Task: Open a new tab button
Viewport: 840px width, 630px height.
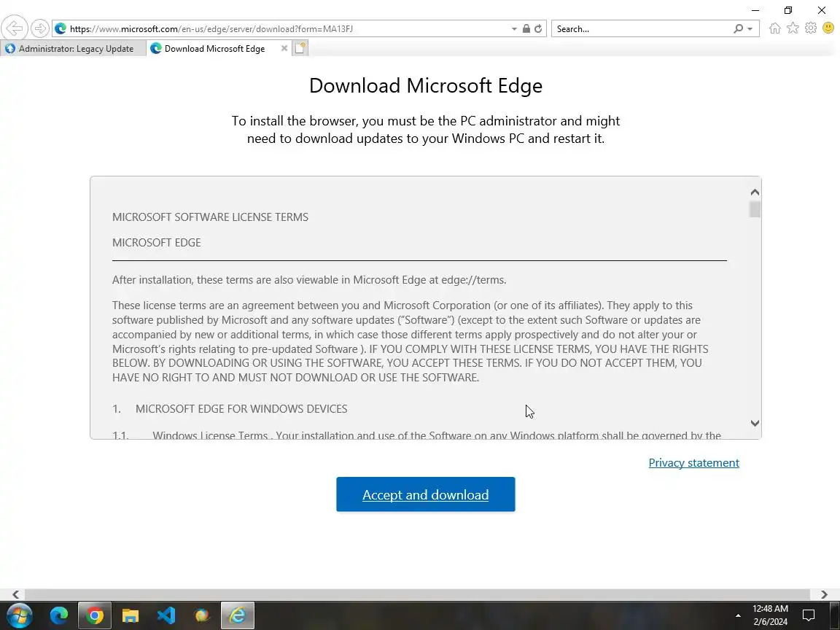Action: click(300, 48)
